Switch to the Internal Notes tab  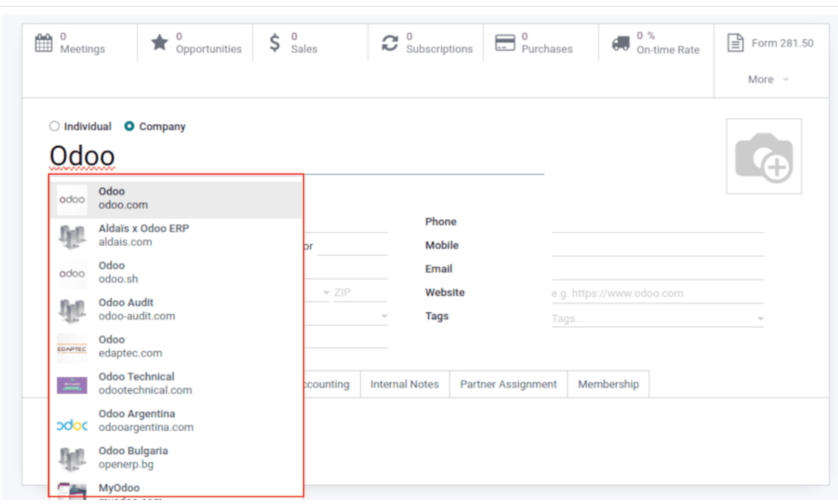pos(404,384)
